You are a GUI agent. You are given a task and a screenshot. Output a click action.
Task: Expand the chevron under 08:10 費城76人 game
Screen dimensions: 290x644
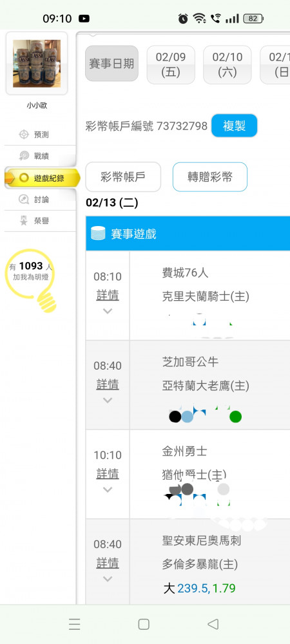[108, 311]
